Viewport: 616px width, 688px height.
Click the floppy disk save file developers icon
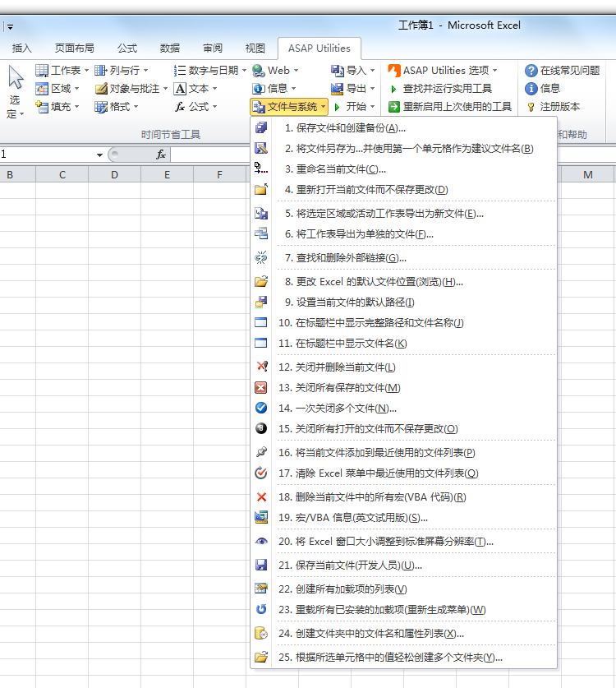(x=261, y=566)
